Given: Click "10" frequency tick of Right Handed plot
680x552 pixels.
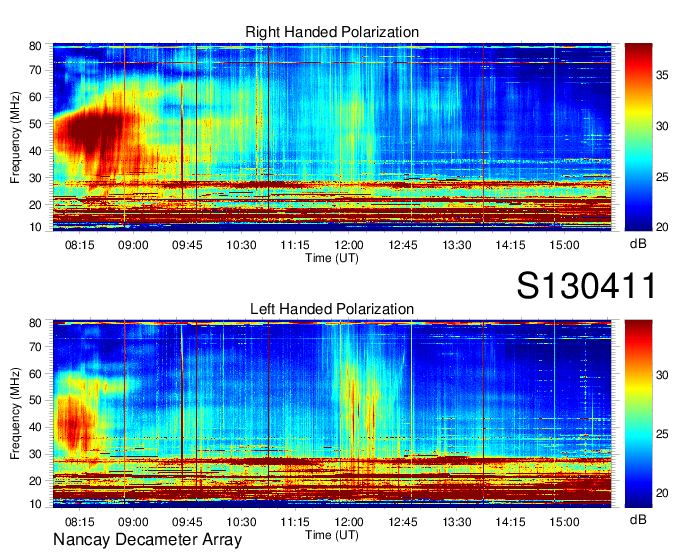Looking at the screenshot, I should (x=35, y=227).
